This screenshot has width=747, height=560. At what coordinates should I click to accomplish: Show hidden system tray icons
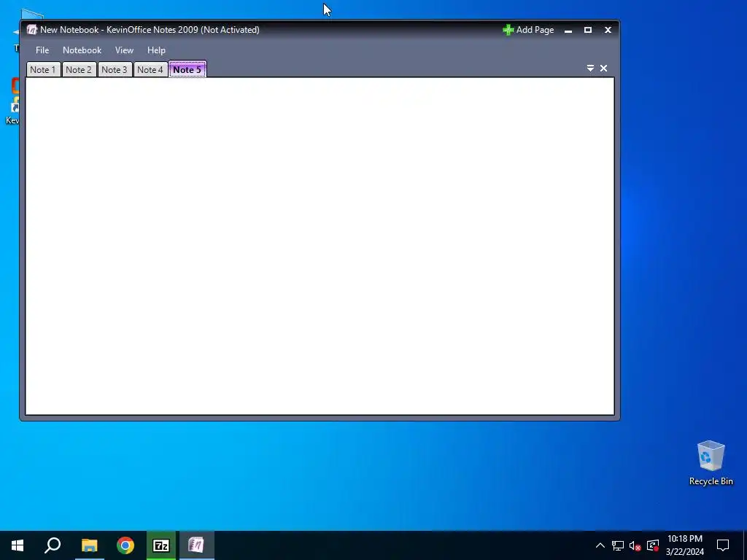click(600, 545)
